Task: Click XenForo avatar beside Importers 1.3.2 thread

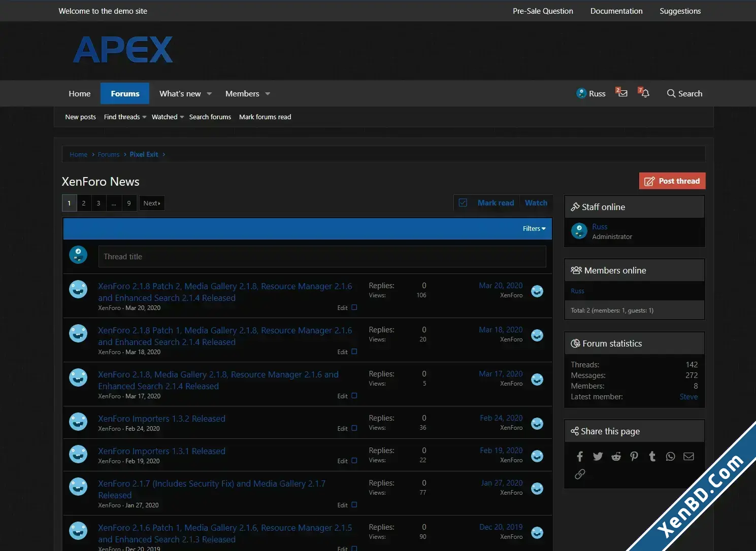Action: click(x=78, y=422)
